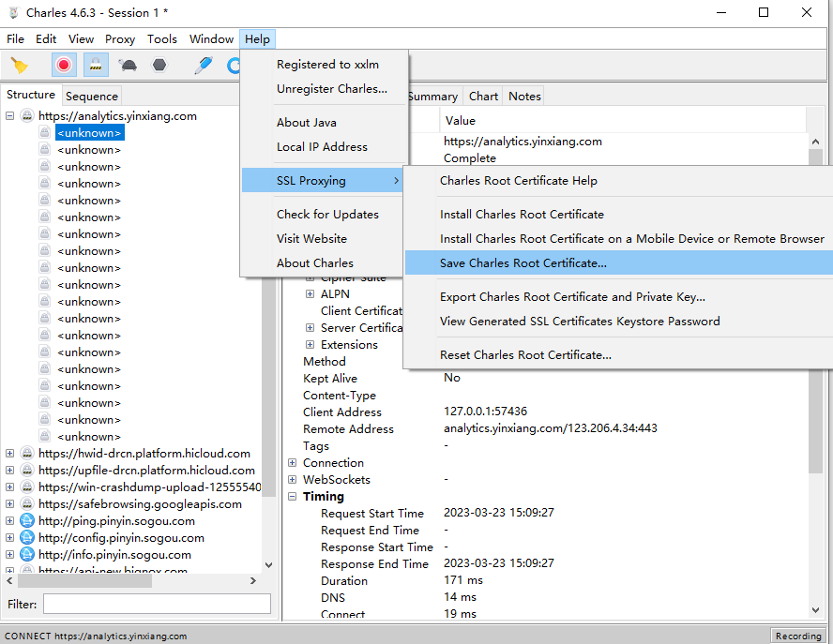Expand the upfile-drcn.platform.hicloud.com node

(9, 471)
